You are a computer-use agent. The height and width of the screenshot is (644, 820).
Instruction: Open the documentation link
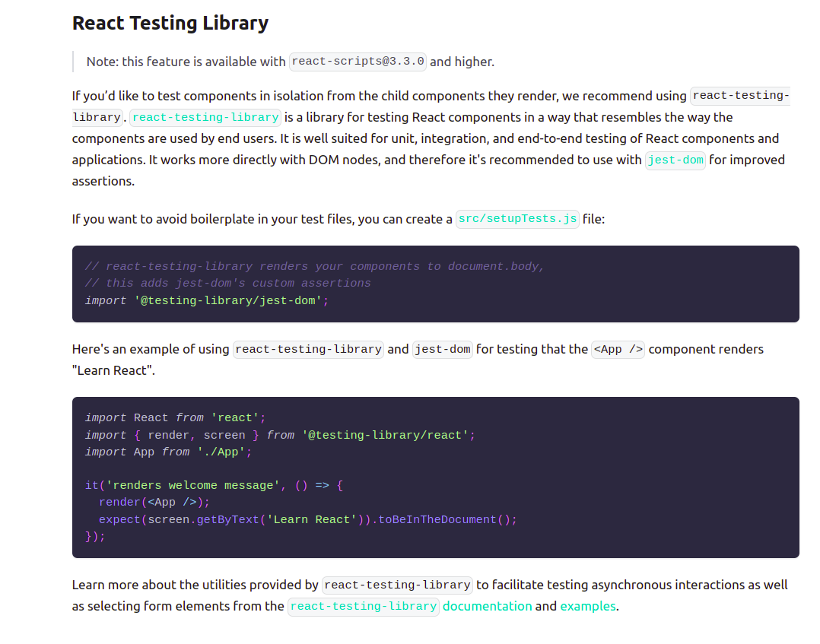click(487, 607)
